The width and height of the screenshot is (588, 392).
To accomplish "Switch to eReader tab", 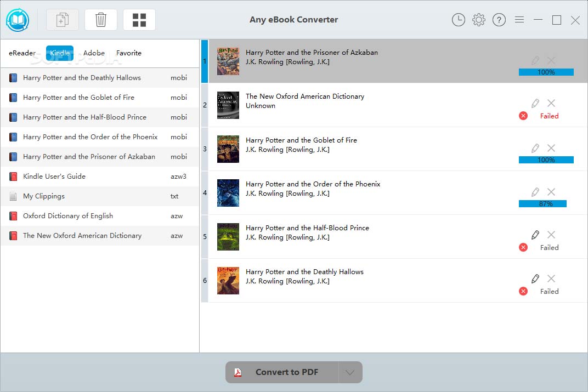I will [x=22, y=53].
